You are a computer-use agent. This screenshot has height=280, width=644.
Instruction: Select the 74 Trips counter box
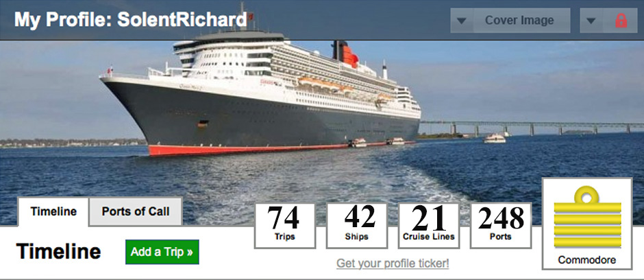tap(285, 226)
